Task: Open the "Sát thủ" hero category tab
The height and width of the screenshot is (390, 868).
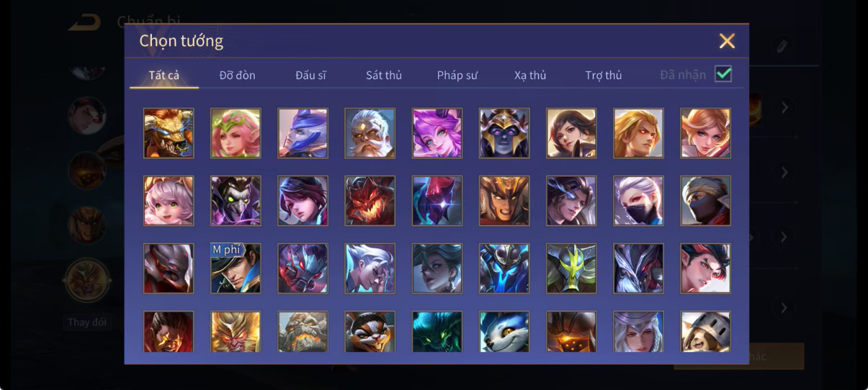Action: [x=384, y=75]
